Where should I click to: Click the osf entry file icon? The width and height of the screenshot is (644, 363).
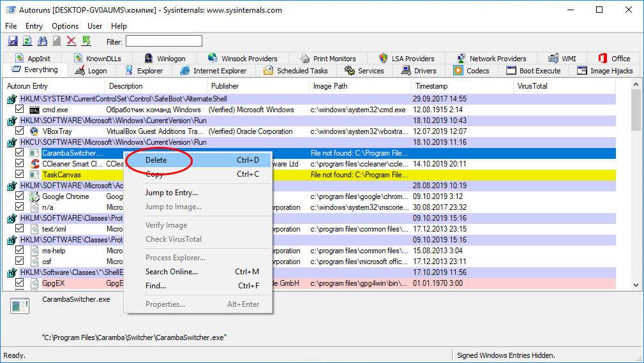click(34, 262)
